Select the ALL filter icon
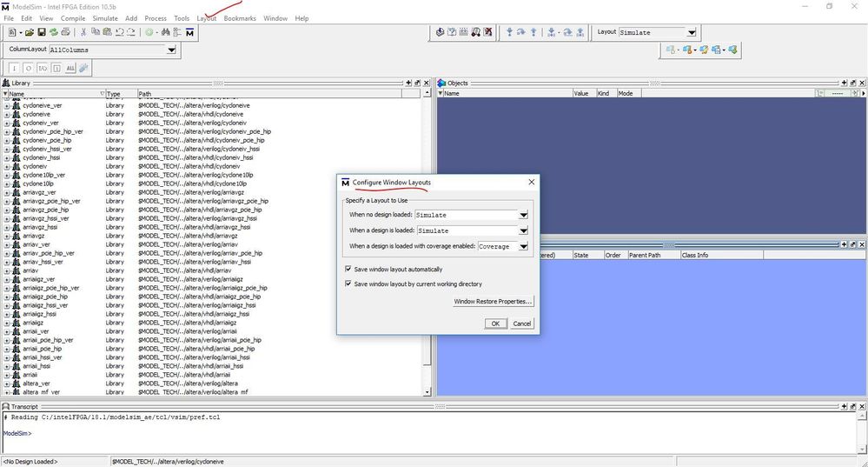Viewport: 868px width, 467px height. point(70,68)
